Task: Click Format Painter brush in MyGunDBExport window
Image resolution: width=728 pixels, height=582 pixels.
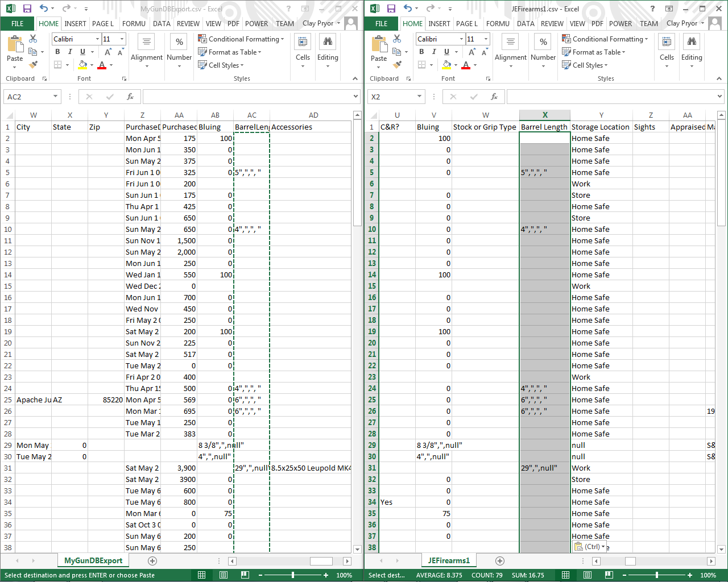Action: (33, 65)
